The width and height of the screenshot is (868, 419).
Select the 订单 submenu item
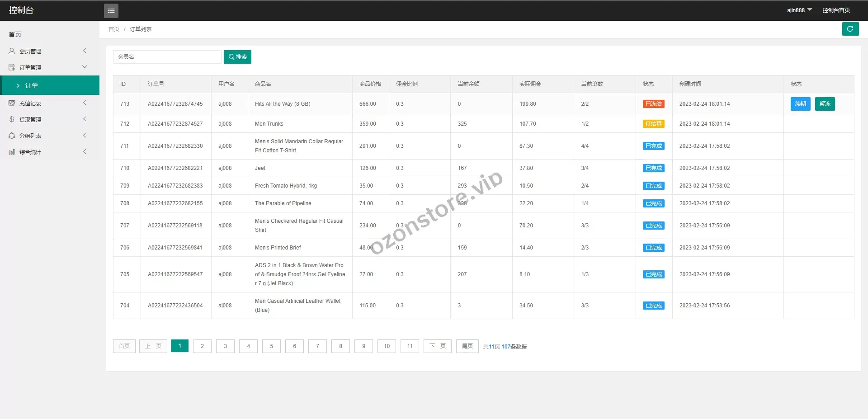coord(32,85)
